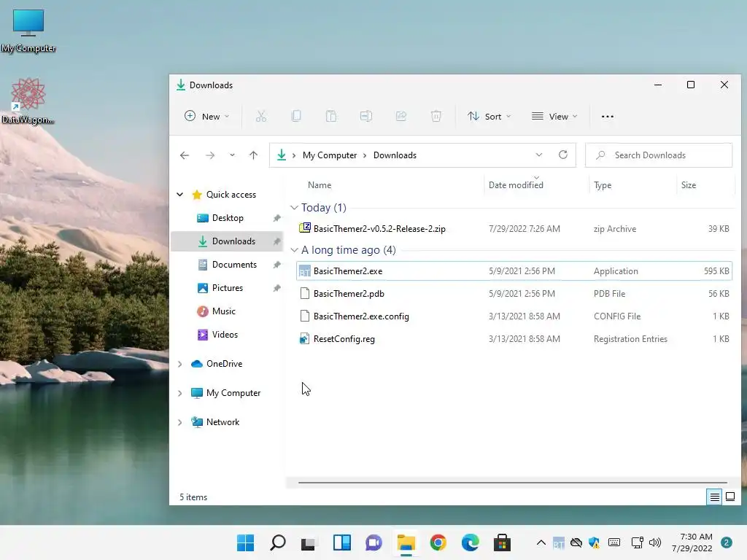Click the Rename icon in toolbar
Image resolution: width=747 pixels, height=560 pixels.
366,116
